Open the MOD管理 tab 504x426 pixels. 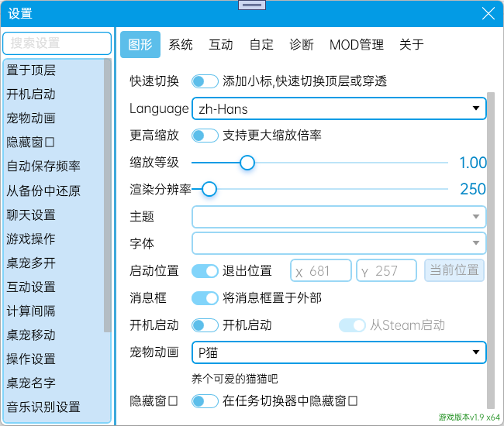coord(357,45)
